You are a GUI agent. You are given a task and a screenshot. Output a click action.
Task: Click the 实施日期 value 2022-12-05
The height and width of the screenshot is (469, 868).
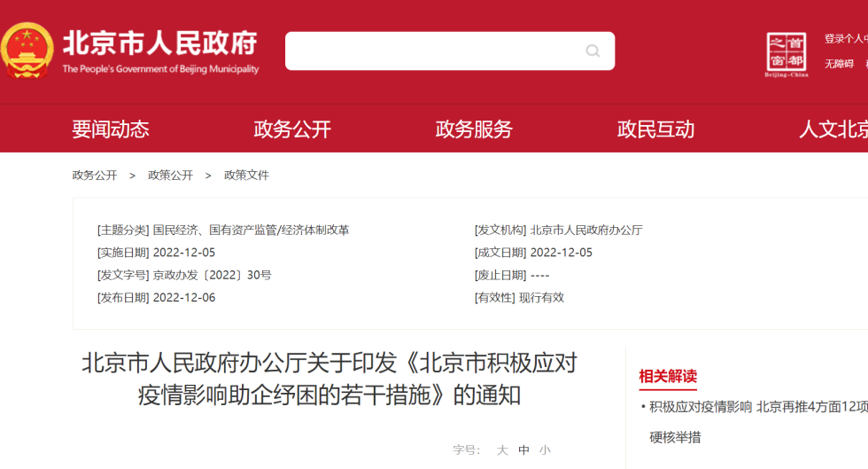pyautogui.click(x=184, y=253)
